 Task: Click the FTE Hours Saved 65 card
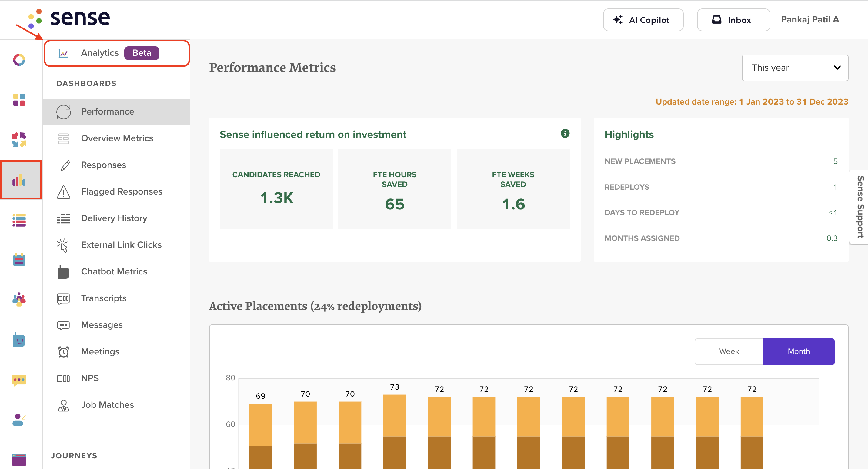coord(395,189)
